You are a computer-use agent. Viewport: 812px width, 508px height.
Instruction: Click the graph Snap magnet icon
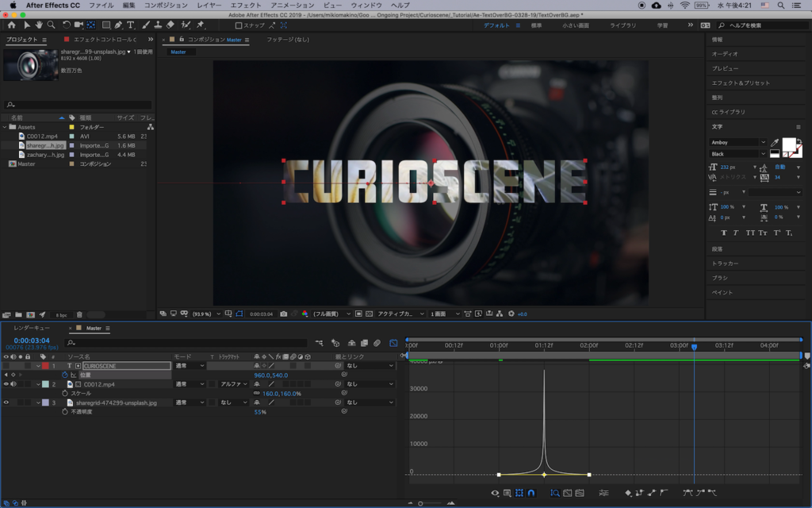(x=531, y=493)
